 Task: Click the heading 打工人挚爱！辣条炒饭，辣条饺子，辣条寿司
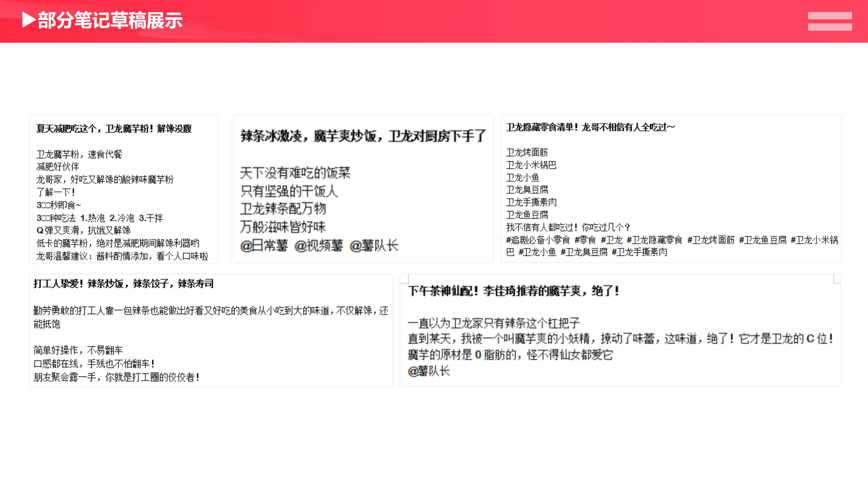click(123, 284)
